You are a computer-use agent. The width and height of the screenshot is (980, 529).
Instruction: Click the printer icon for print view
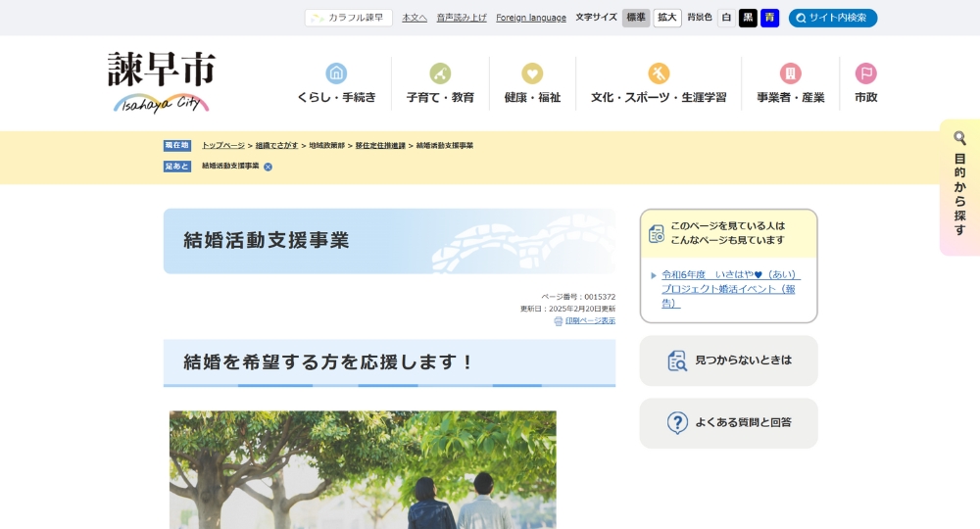pyautogui.click(x=559, y=321)
